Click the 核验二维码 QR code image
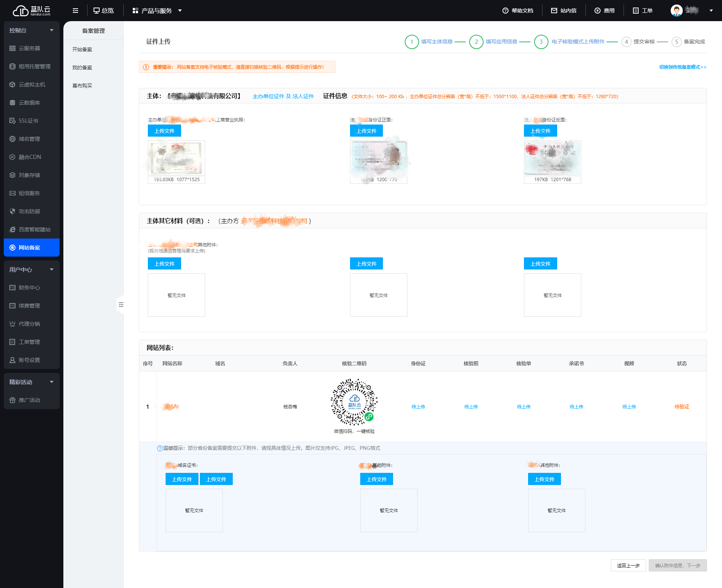 (x=354, y=402)
